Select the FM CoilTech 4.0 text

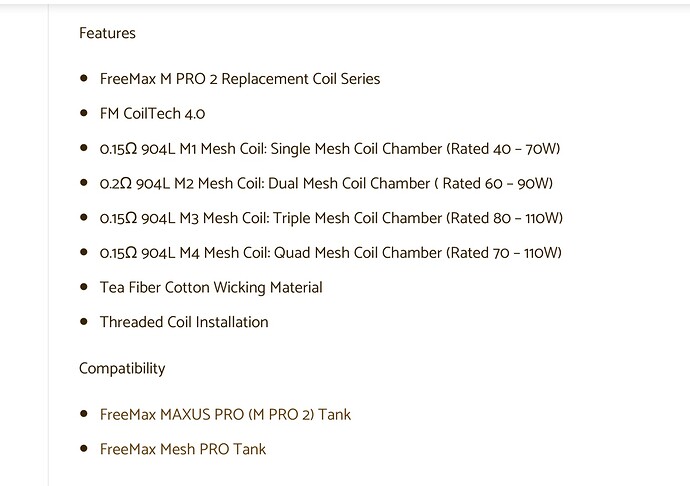click(x=152, y=114)
